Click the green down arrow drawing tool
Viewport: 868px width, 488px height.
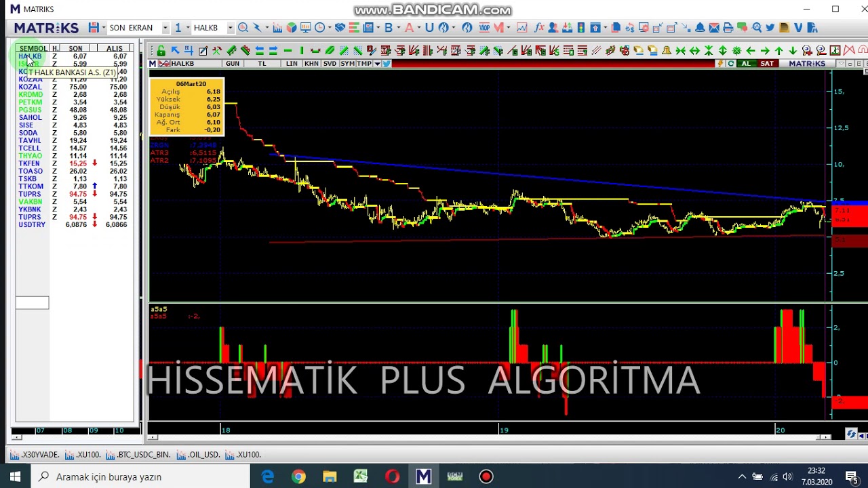point(793,51)
